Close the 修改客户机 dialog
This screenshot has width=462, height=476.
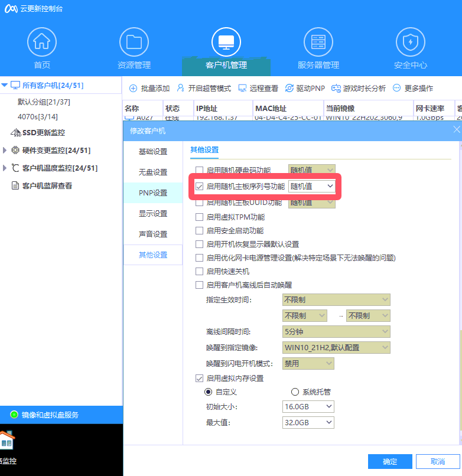(457, 129)
